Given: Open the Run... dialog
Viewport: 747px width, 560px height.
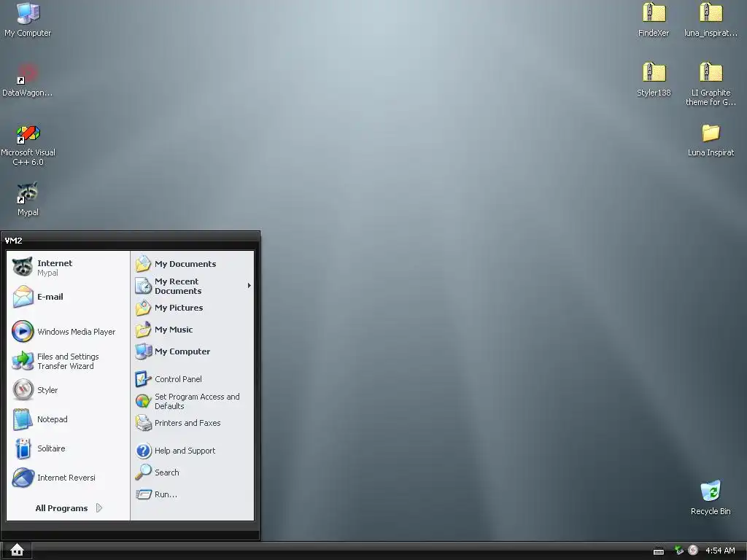Looking at the screenshot, I should (193, 494).
